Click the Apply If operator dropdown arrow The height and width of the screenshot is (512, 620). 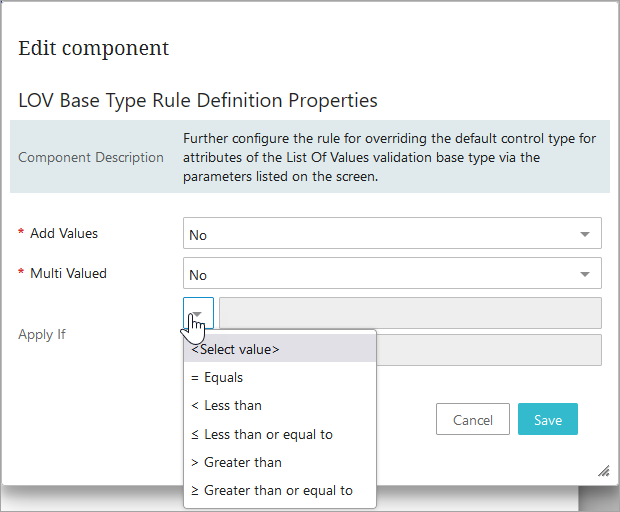click(x=198, y=313)
